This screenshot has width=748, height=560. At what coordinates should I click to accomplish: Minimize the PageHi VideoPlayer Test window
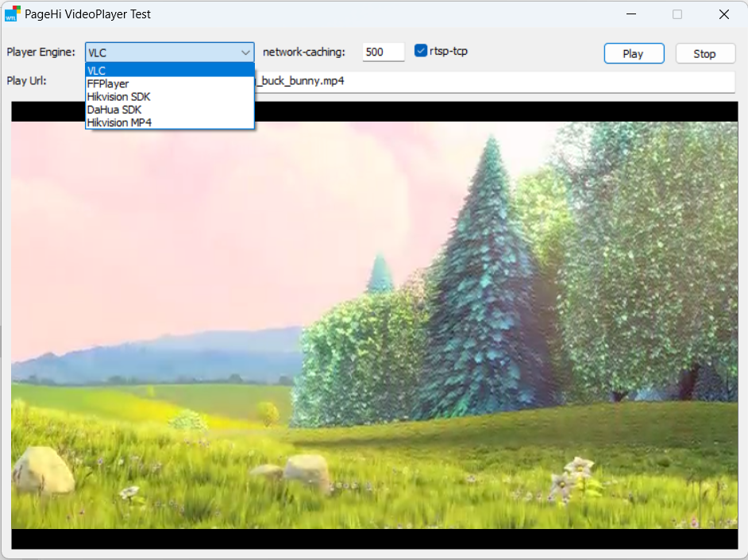[x=631, y=14]
